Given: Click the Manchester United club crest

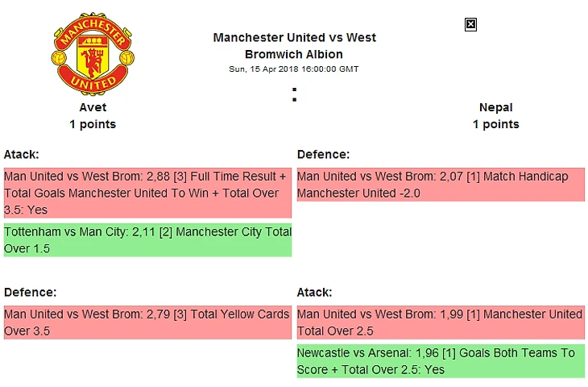Looking at the screenshot, I should click(93, 52).
